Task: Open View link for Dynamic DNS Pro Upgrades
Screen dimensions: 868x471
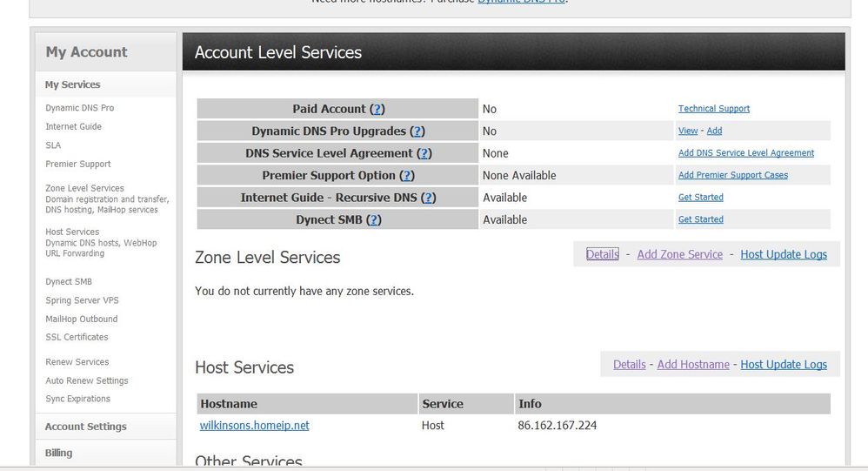Action: [687, 131]
